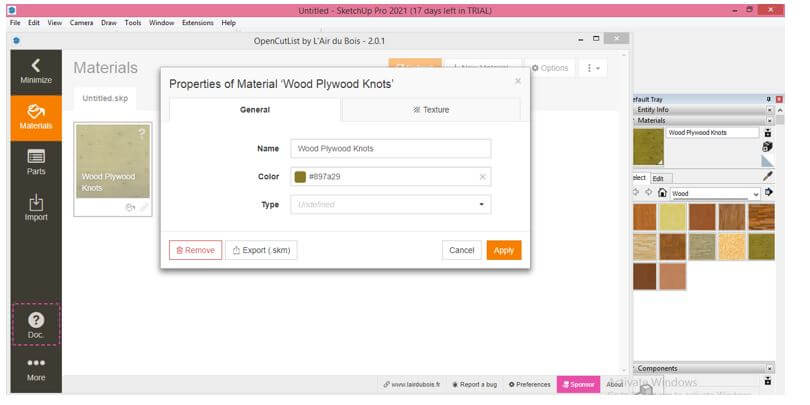Click the Name input field
The image size is (810, 405).
[391, 149]
